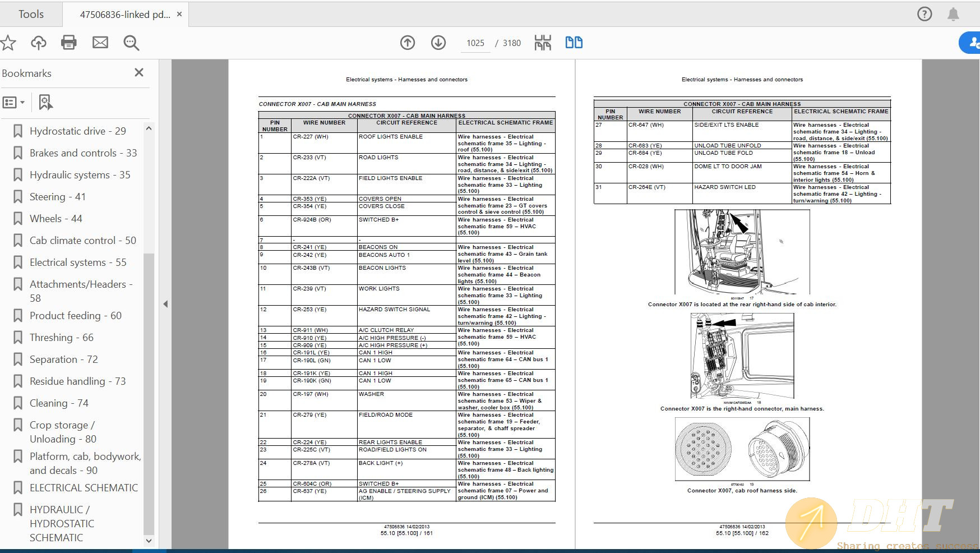The height and width of the screenshot is (553, 980).
Task: Click bookmark icon beside Hydraulic systems - 35
Action: point(18,174)
